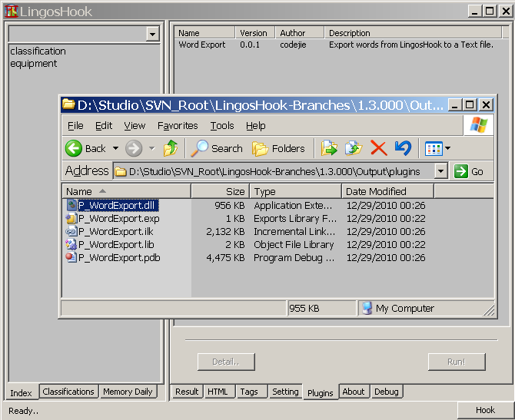Click the green Go arrow button
The image size is (515, 420).
coord(460,171)
